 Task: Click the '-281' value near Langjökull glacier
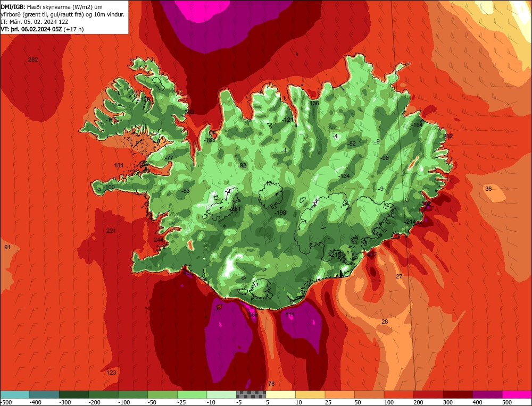tap(235, 209)
